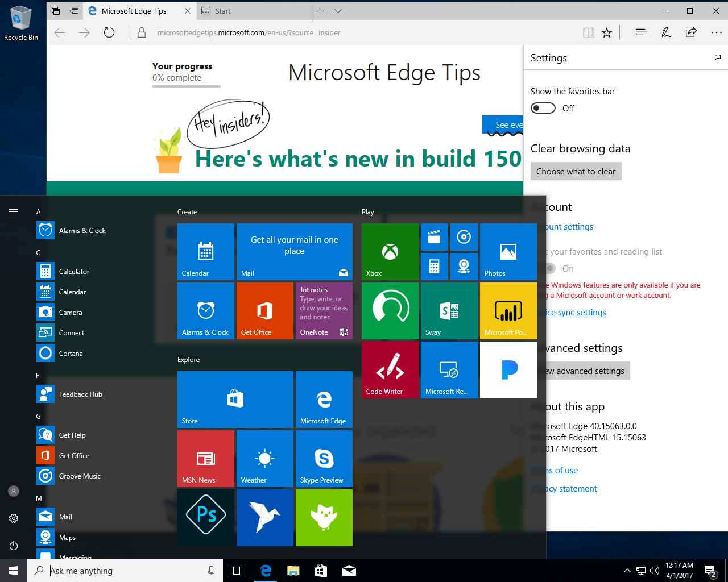Viewport: 728px width, 582px height.
Task: Toggle the Show the favorites bar switch
Action: click(543, 108)
